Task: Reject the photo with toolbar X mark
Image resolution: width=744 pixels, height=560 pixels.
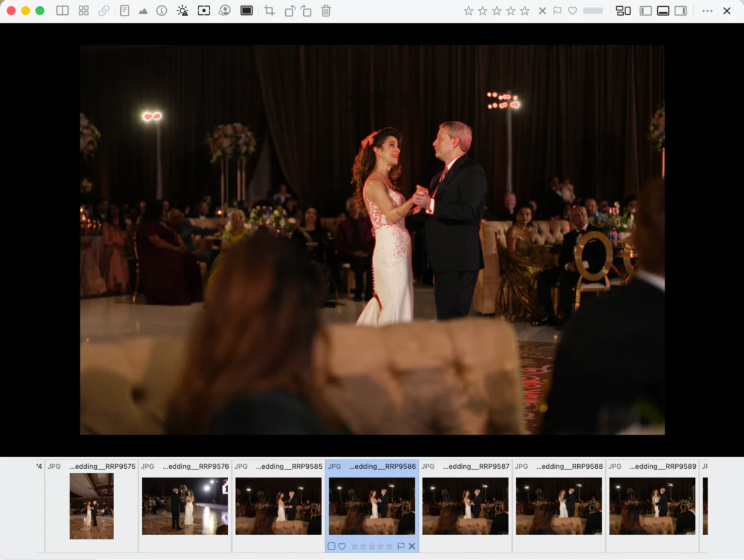Action: (542, 11)
